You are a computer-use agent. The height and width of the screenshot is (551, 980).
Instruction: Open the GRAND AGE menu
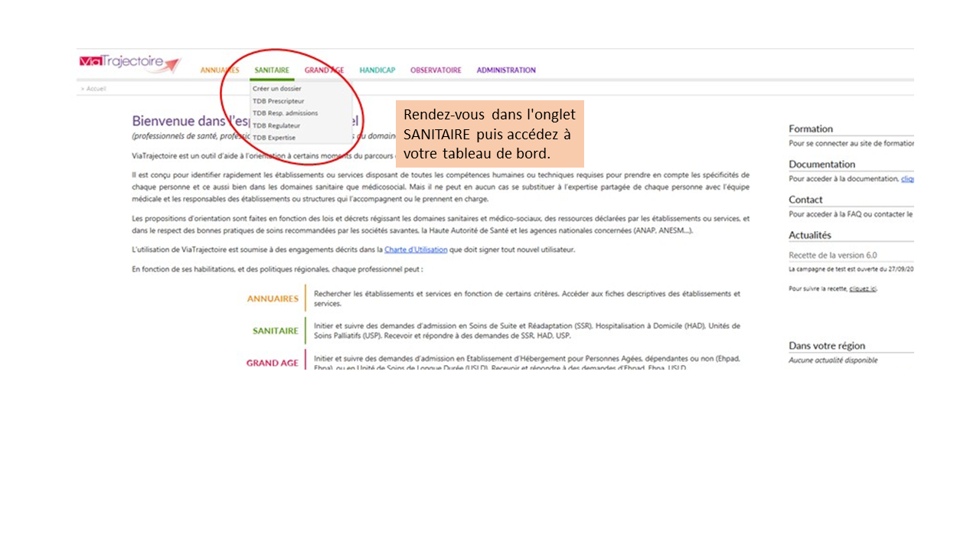(324, 70)
